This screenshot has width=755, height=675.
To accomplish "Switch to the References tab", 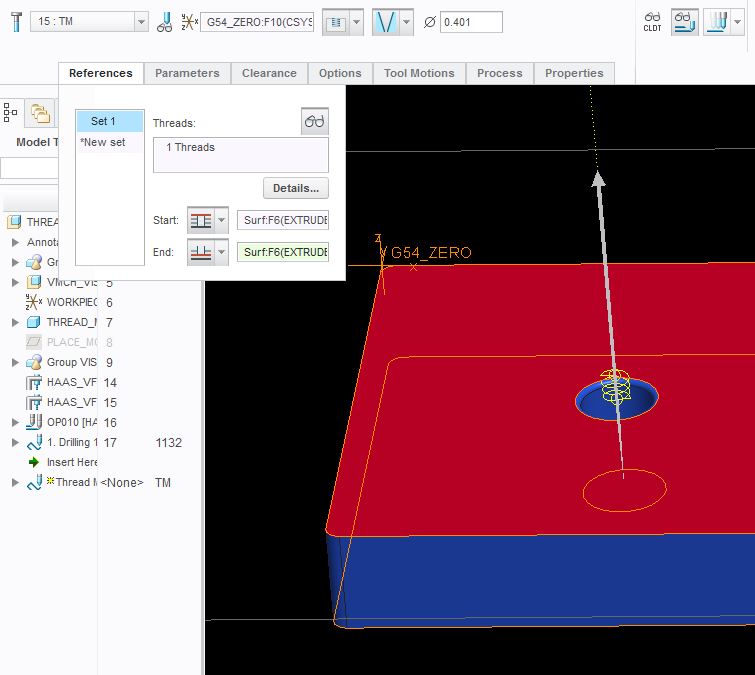I will coord(101,73).
